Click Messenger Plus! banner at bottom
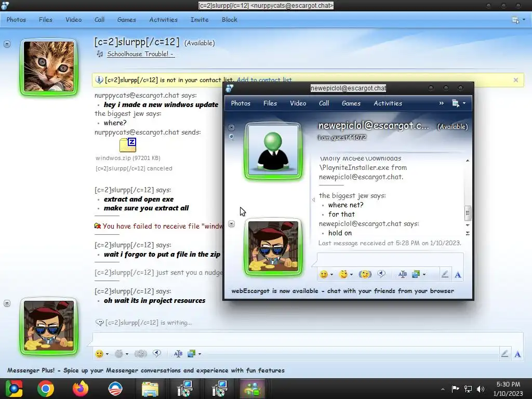 click(x=146, y=370)
